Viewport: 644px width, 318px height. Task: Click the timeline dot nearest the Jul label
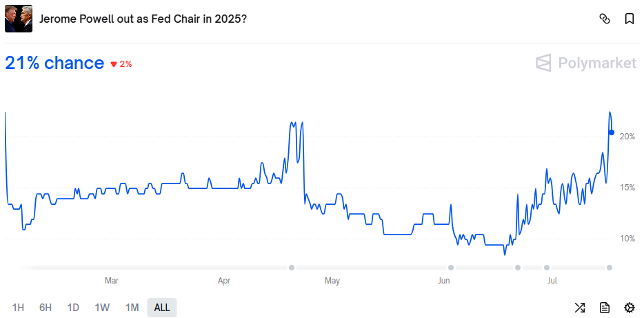[x=547, y=268]
